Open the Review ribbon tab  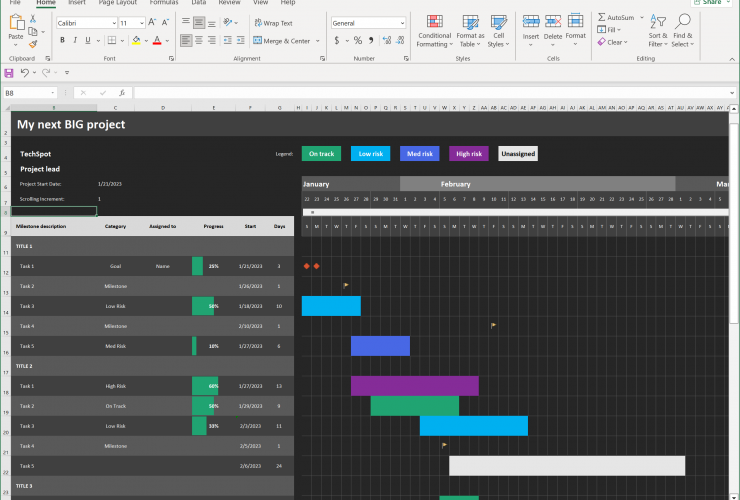click(x=229, y=3)
